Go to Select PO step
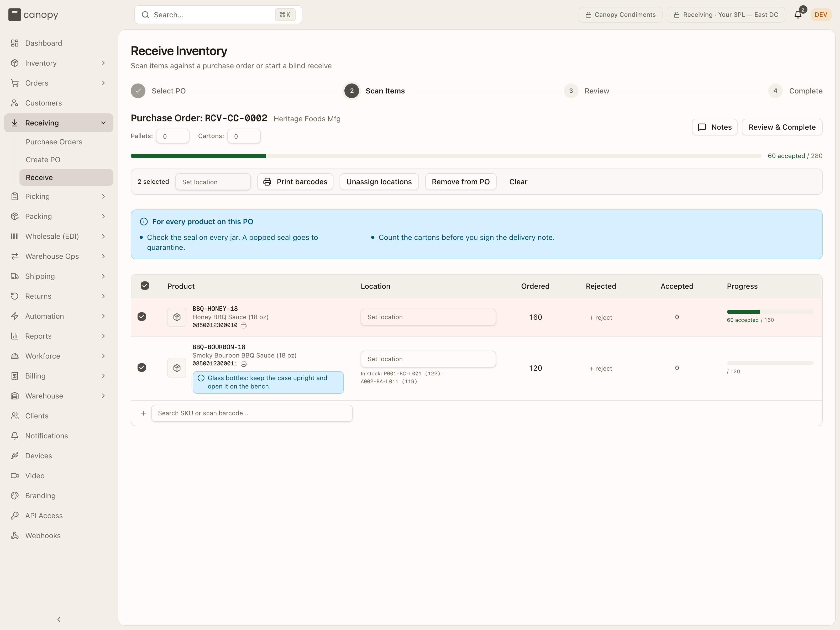Screen dimensions: 840x630 pyautogui.click(x=158, y=91)
